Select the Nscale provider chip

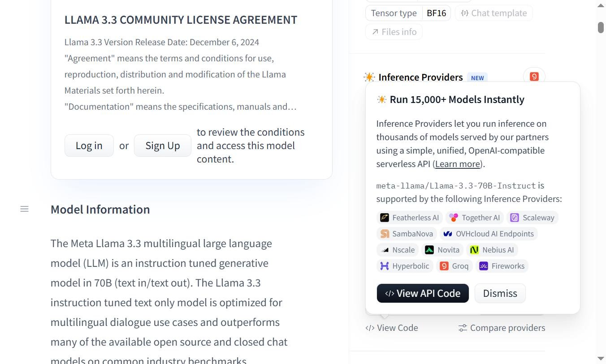point(398,250)
